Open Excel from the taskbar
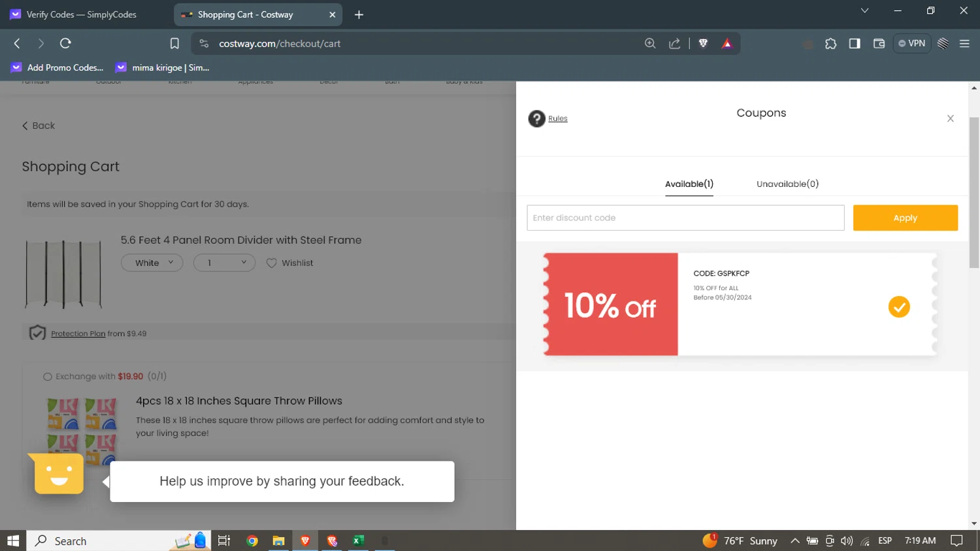980x551 pixels. (x=358, y=541)
